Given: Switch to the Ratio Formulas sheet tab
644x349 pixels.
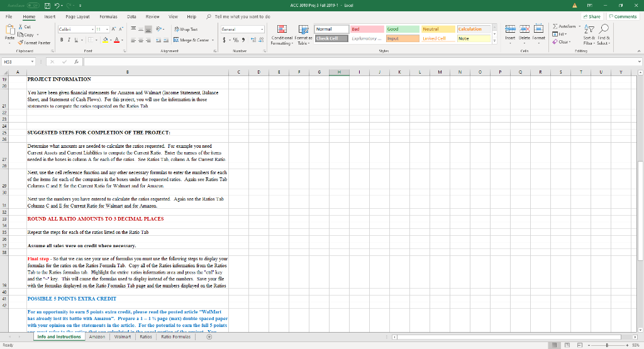Looking at the screenshot, I should click(x=176, y=336).
